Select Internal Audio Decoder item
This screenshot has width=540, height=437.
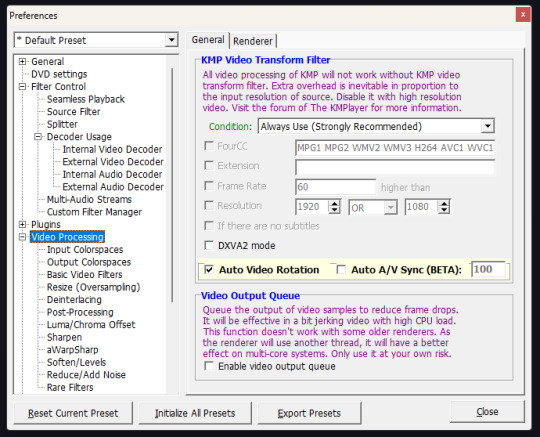[x=112, y=174]
